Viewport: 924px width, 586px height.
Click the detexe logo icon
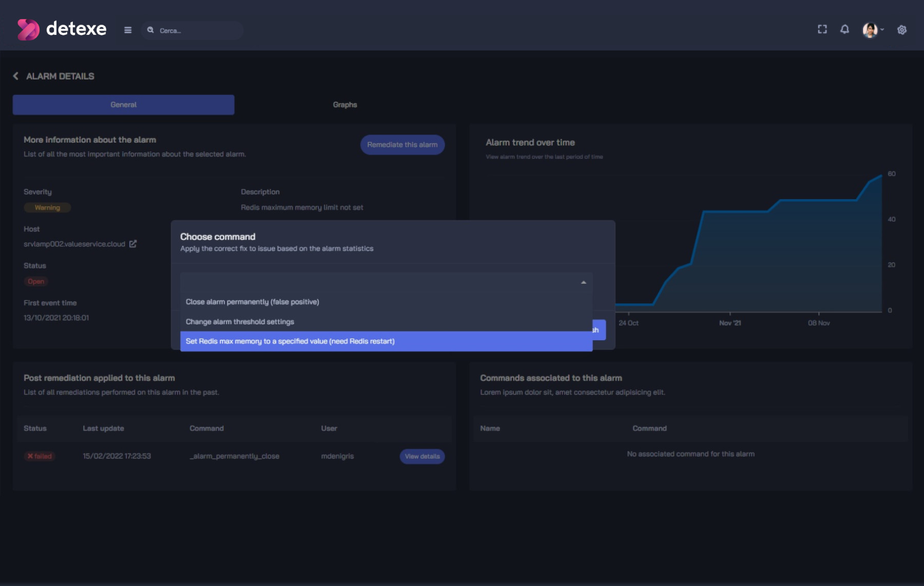point(28,29)
